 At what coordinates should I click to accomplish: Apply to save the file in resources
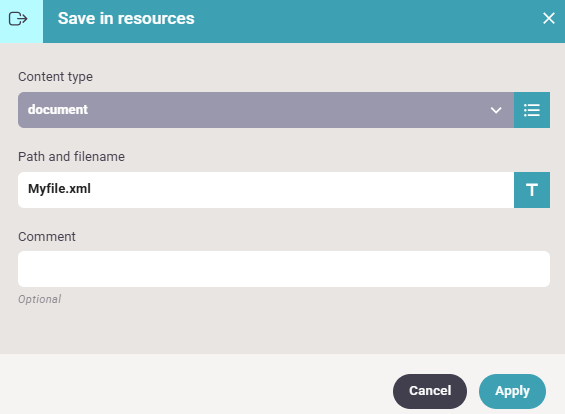click(x=512, y=391)
